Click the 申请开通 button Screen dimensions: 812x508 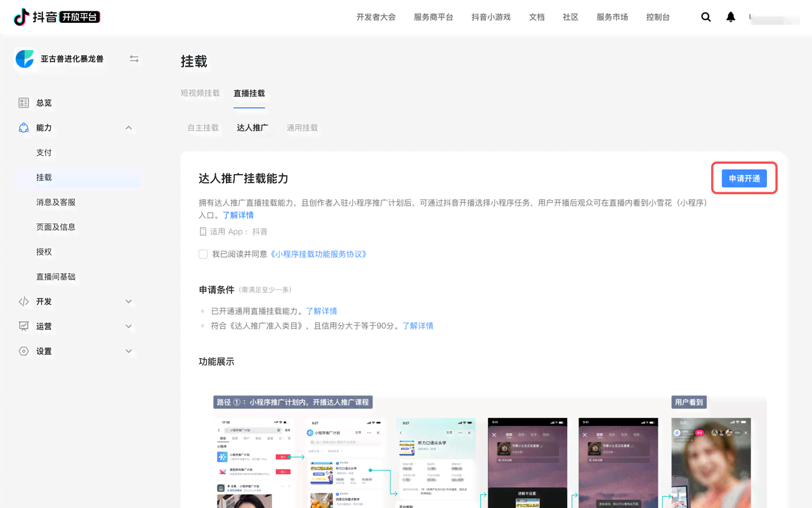pos(744,178)
